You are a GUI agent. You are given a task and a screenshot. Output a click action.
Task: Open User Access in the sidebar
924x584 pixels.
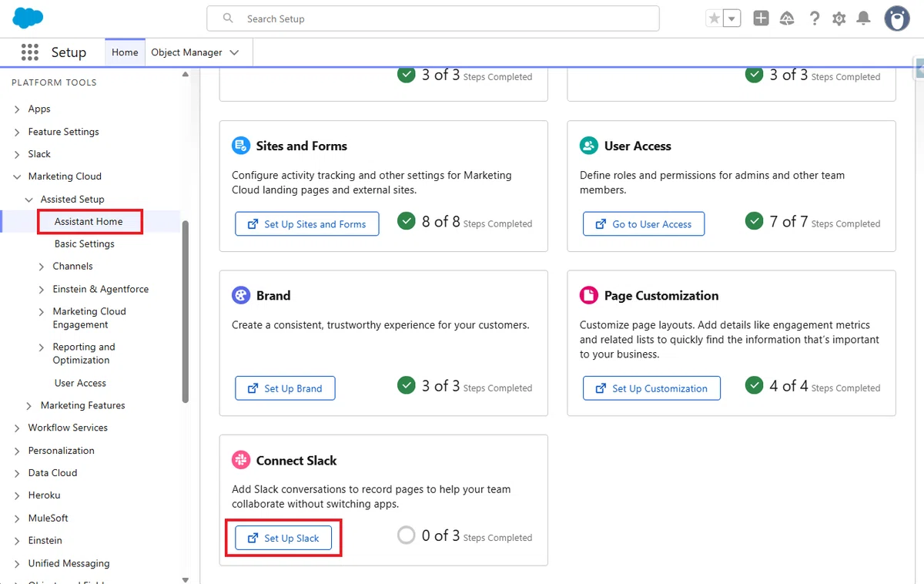(80, 383)
